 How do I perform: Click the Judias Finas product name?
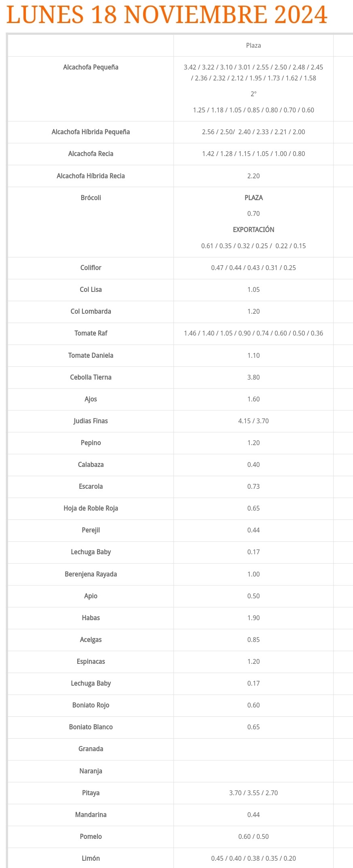pos(91,421)
